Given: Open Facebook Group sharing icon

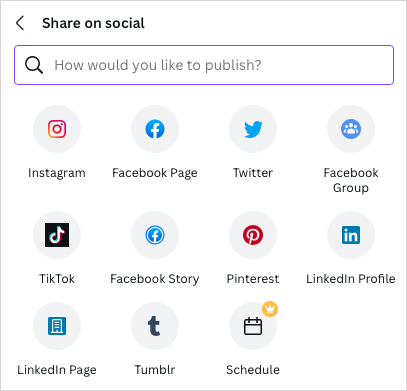Looking at the screenshot, I should click(x=351, y=129).
